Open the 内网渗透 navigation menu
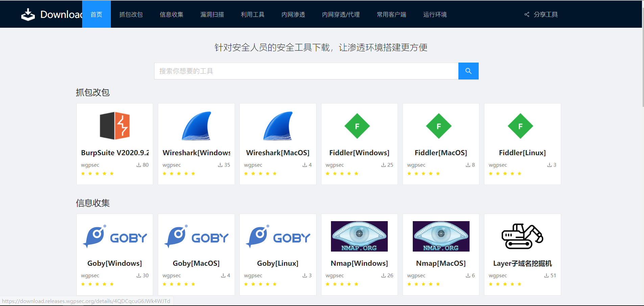The image size is (644, 306). coord(293,15)
